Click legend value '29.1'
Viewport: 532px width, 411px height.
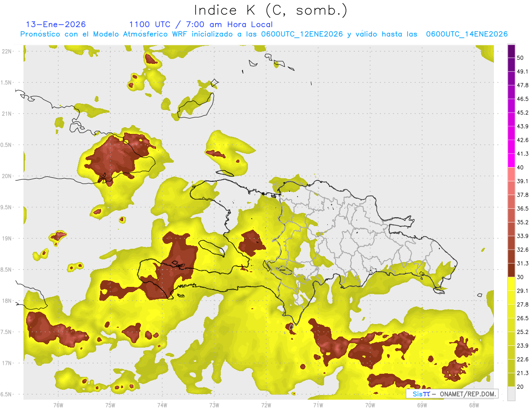point(522,291)
